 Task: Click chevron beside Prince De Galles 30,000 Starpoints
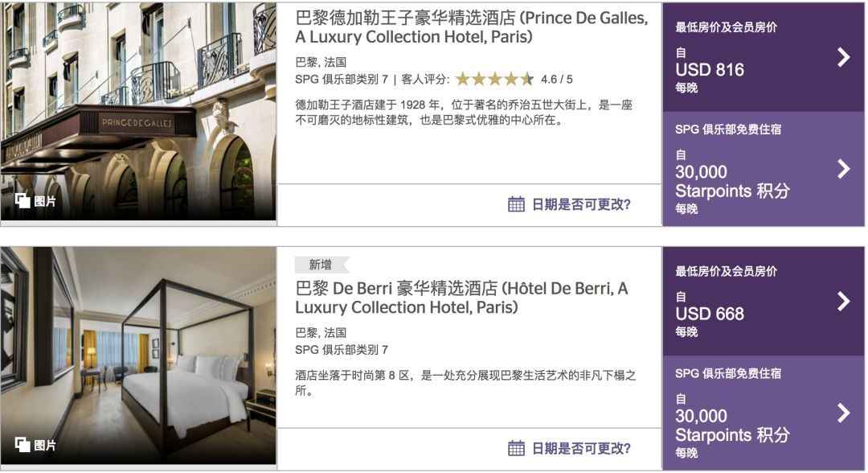tap(844, 169)
